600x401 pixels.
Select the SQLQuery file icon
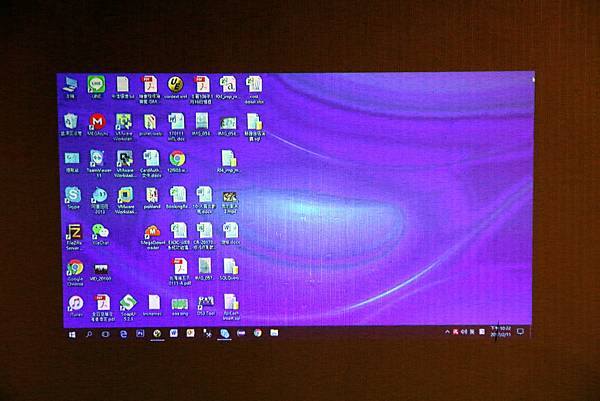230,269
